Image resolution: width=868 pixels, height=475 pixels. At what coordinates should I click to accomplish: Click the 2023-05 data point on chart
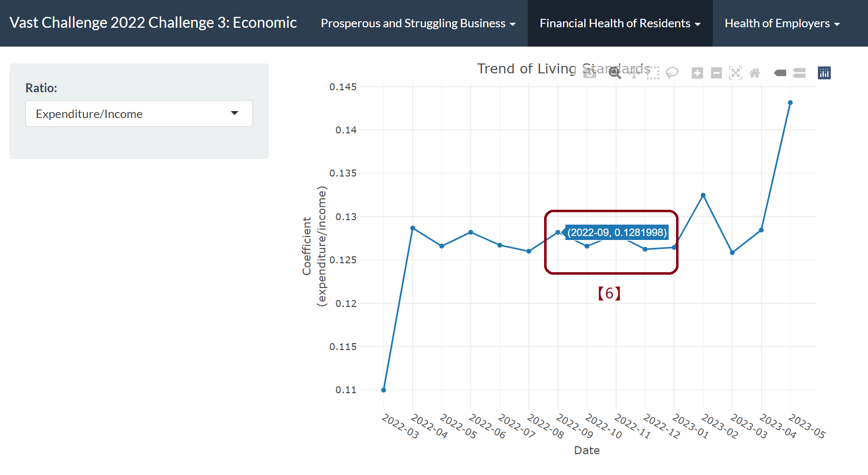click(x=790, y=103)
